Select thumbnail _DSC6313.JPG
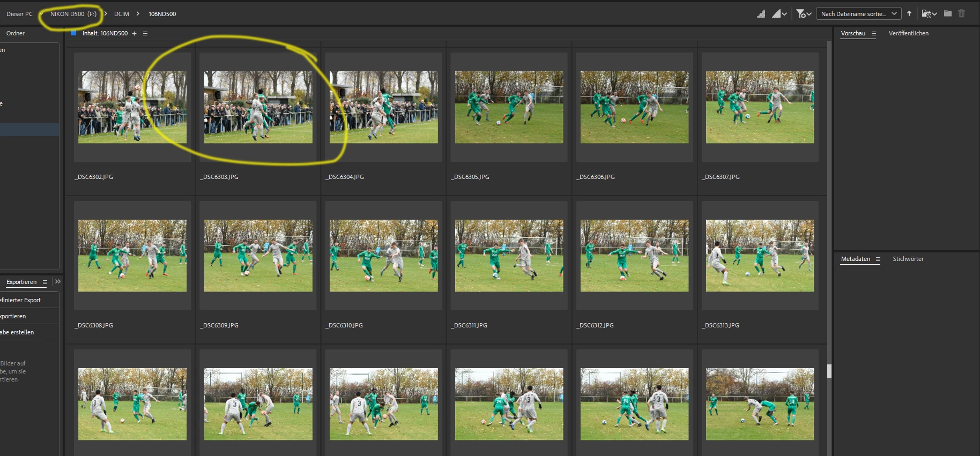The image size is (980, 456). point(760,256)
